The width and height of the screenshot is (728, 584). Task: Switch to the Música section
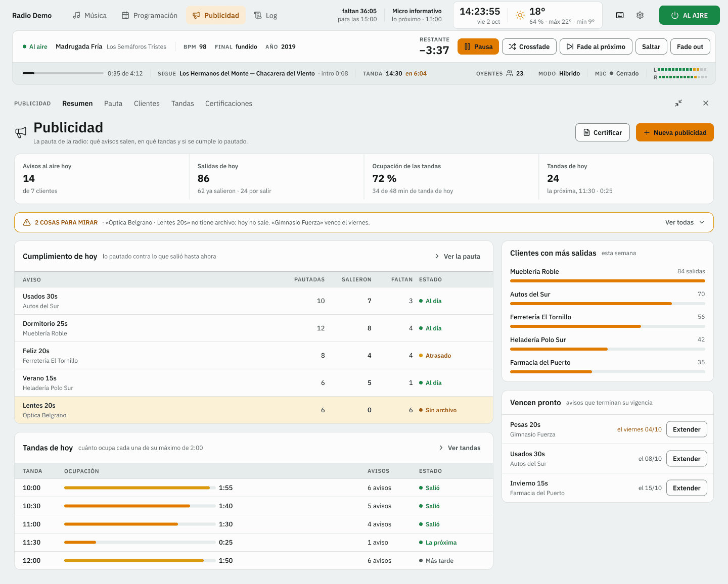[x=89, y=15]
